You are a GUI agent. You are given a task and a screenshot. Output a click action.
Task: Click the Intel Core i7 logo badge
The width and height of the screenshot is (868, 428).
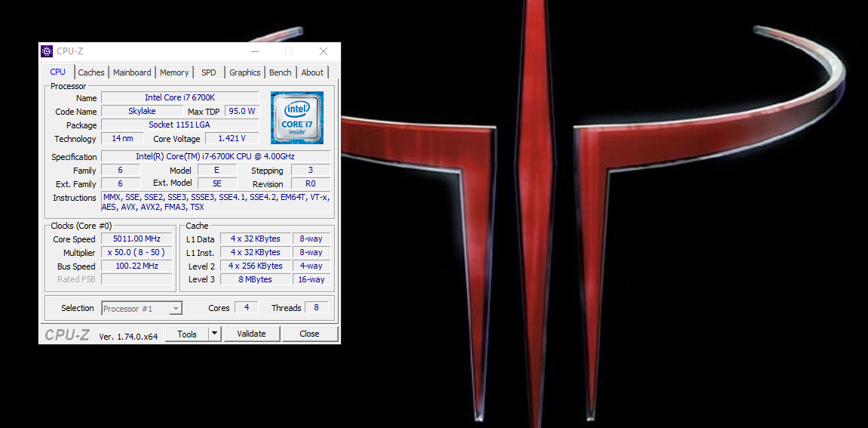(x=296, y=118)
